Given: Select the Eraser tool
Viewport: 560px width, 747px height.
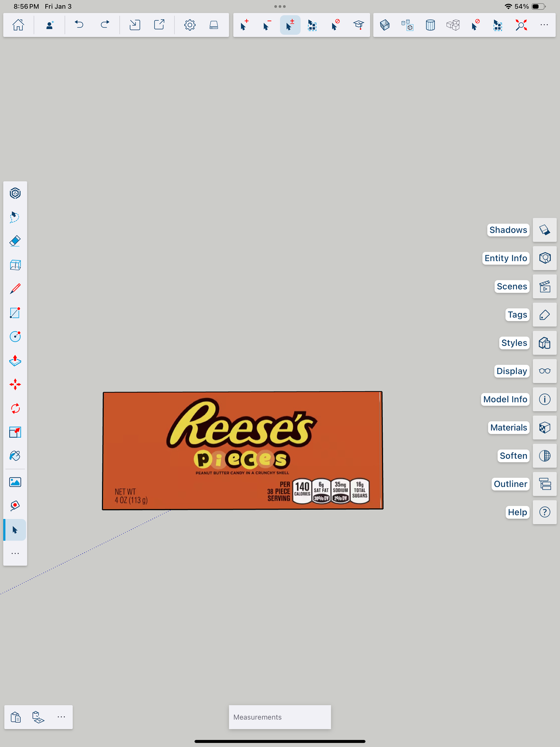Looking at the screenshot, I should [15, 241].
